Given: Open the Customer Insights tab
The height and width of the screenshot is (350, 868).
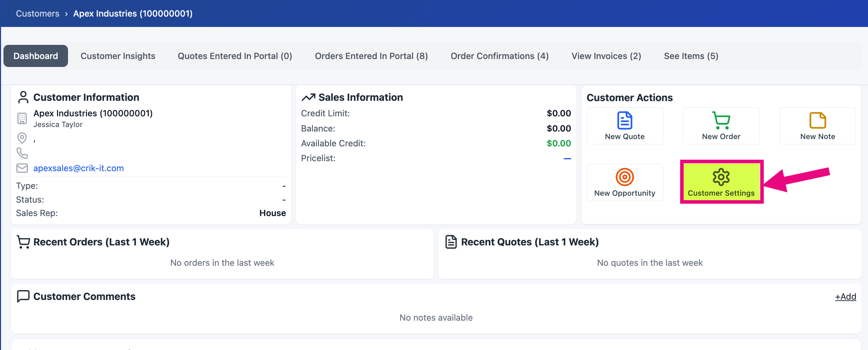Looking at the screenshot, I should (x=118, y=56).
